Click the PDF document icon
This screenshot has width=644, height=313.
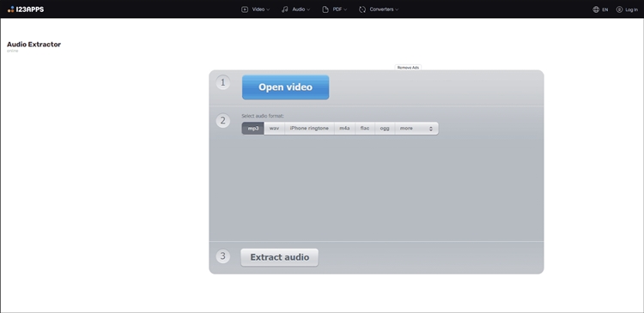325,9
